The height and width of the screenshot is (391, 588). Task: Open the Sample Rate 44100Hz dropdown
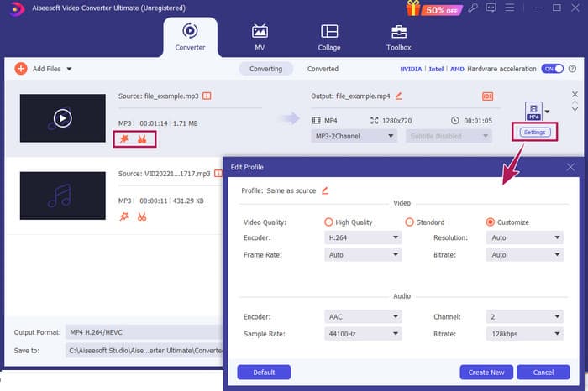[x=363, y=334]
